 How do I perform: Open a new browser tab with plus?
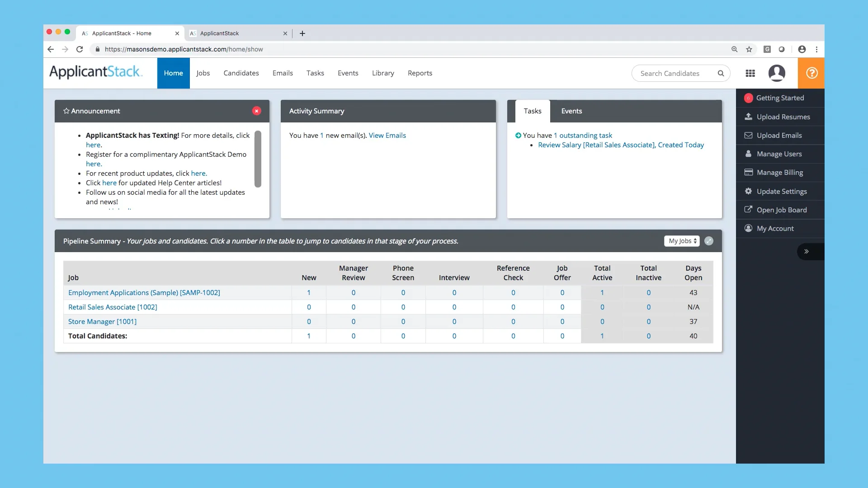pos(302,33)
